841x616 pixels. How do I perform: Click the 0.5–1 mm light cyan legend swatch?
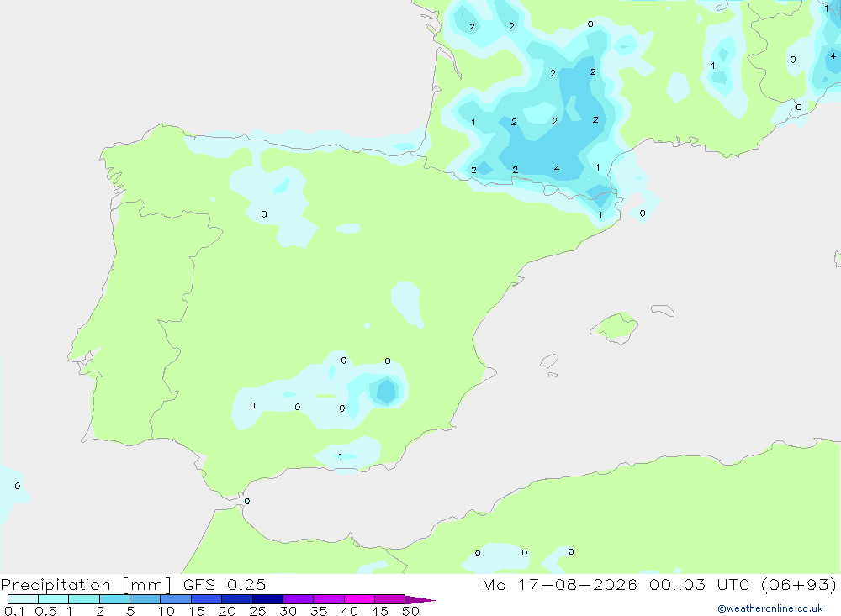pos(53,599)
